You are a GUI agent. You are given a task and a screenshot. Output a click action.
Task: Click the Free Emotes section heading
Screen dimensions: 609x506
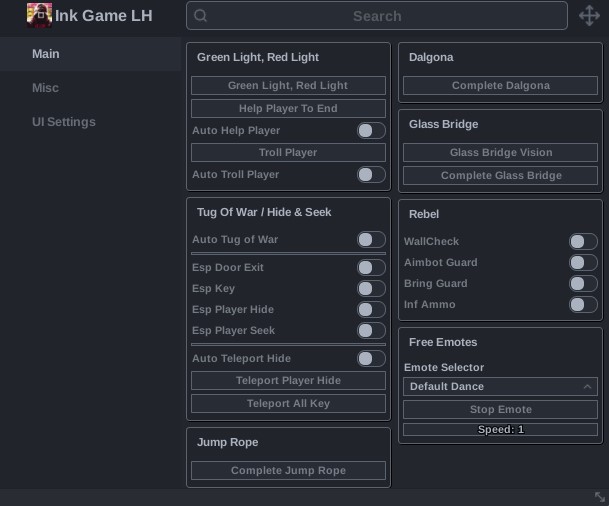pyautogui.click(x=443, y=343)
